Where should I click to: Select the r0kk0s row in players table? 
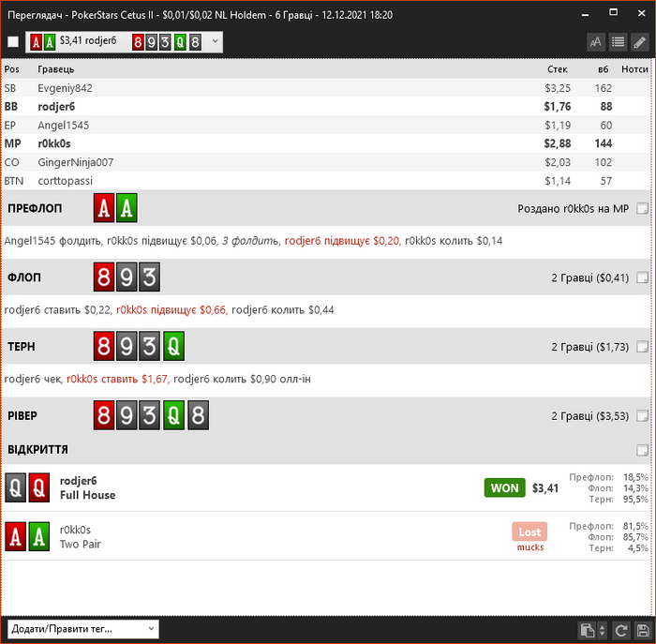[x=326, y=143]
